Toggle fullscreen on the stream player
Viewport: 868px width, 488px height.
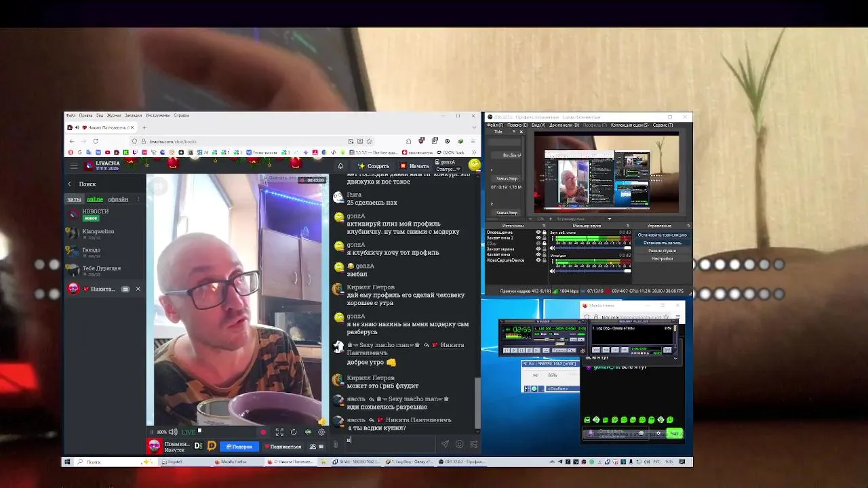(x=279, y=432)
